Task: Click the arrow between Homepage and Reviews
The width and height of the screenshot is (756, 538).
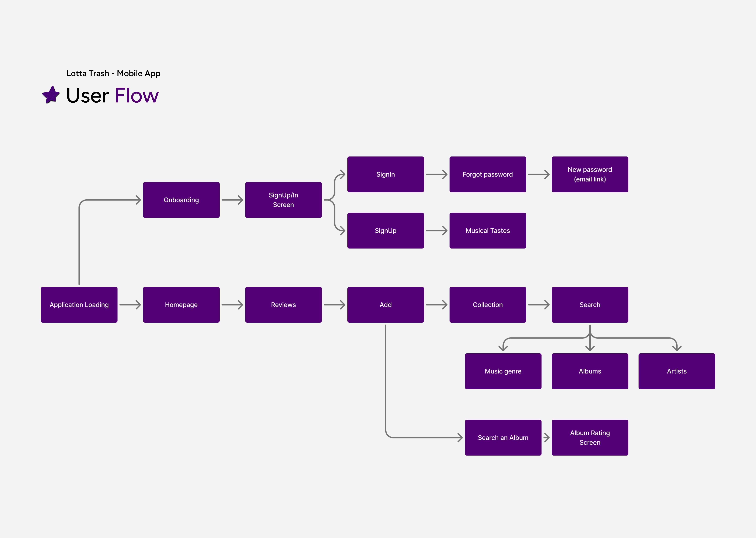Action: point(232,305)
